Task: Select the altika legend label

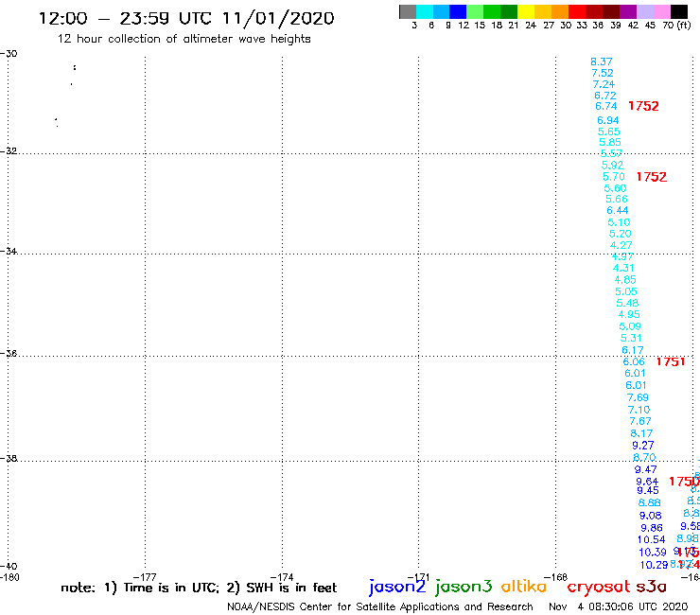Action: click(x=524, y=587)
